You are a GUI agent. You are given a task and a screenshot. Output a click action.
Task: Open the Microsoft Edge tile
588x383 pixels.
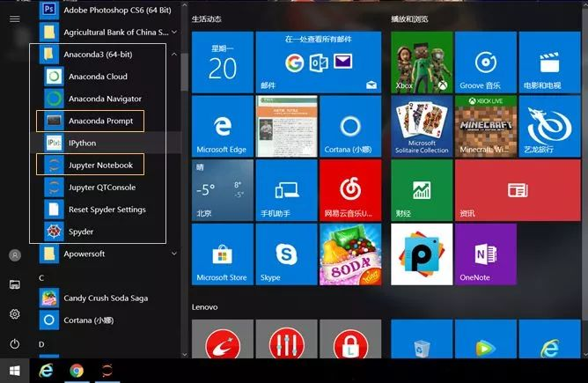(x=222, y=125)
